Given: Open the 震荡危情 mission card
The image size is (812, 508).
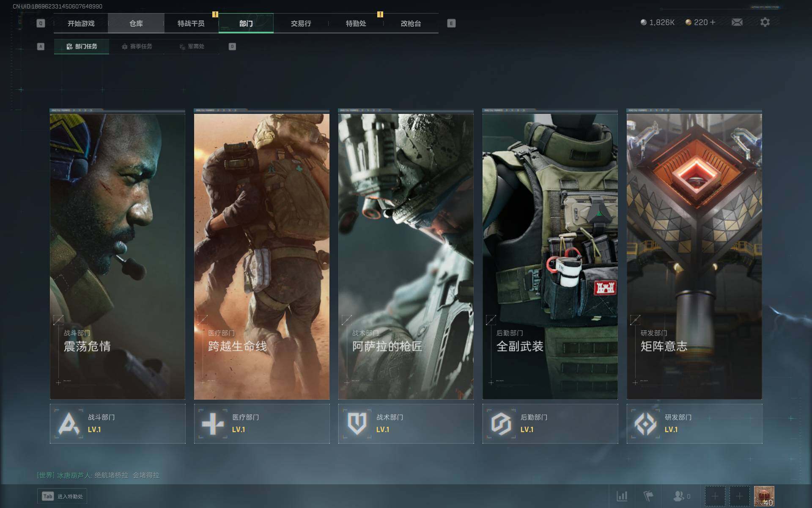Looking at the screenshot, I should [118, 254].
